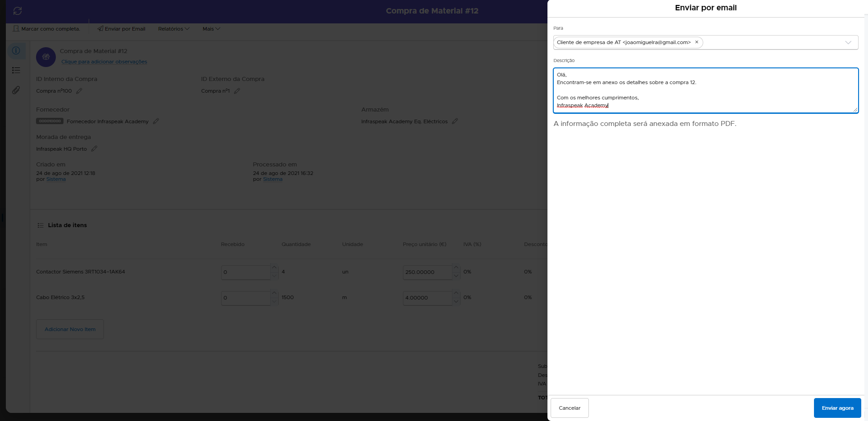Viewport: 868px width, 421px height.
Task: Click the Para recipients field
Action: coord(705,42)
